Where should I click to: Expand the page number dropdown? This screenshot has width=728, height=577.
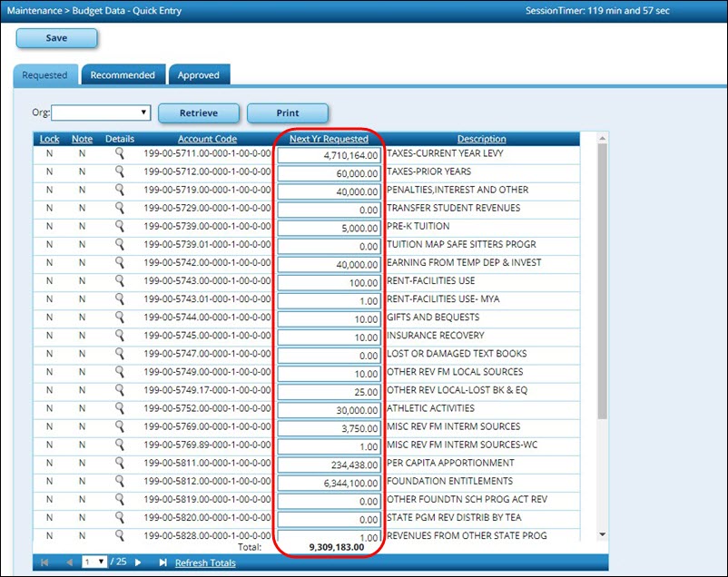pos(93,562)
